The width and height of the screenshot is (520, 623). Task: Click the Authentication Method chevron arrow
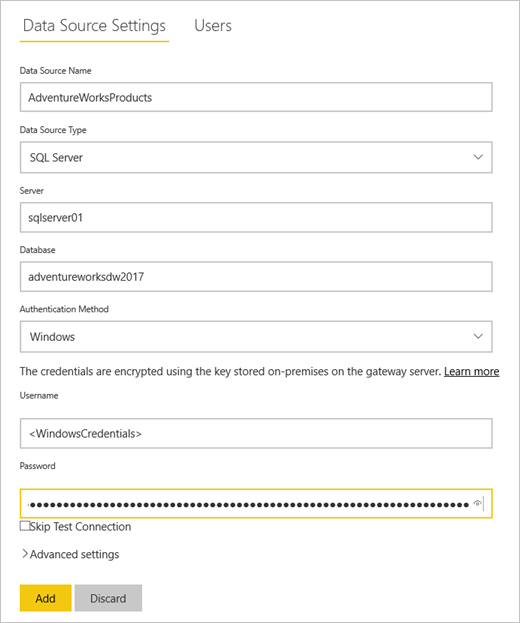(478, 337)
